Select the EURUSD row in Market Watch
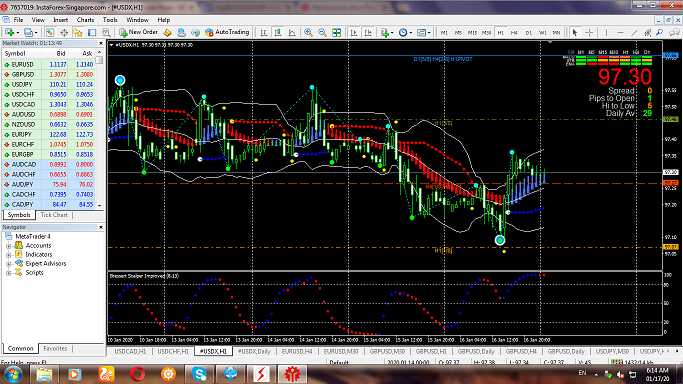The width and height of the screenshot is (683, 384). (x=48, y=64)
